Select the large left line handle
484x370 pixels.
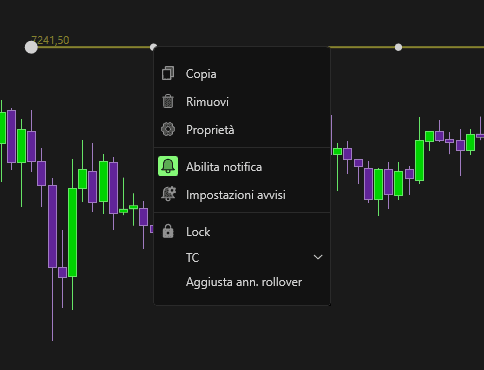(31, 47)
